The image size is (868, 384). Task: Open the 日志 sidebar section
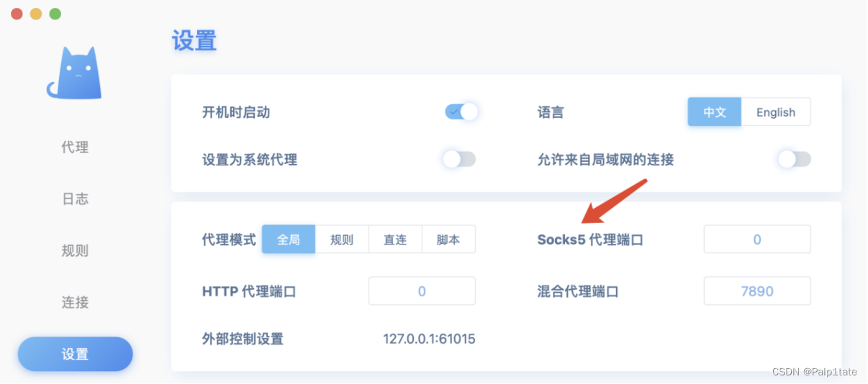coord(75,199)
